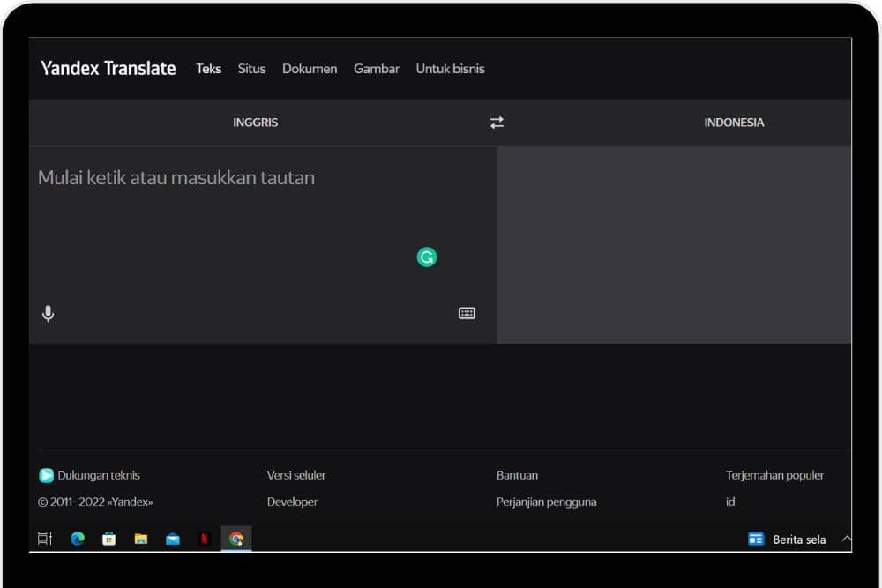
Task: Go to the Gambar tab
Action: pyautogui.click(x=377, y=69)
